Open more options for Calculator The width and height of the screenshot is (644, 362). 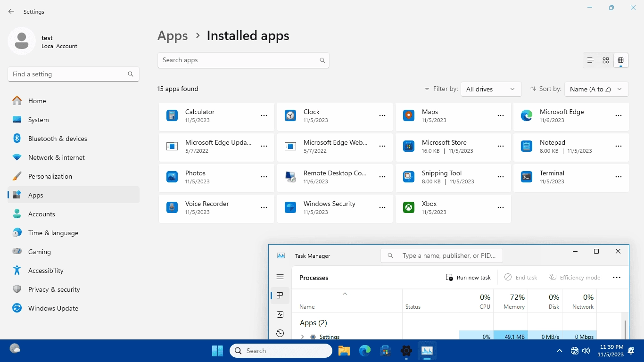tap(264, 115)
